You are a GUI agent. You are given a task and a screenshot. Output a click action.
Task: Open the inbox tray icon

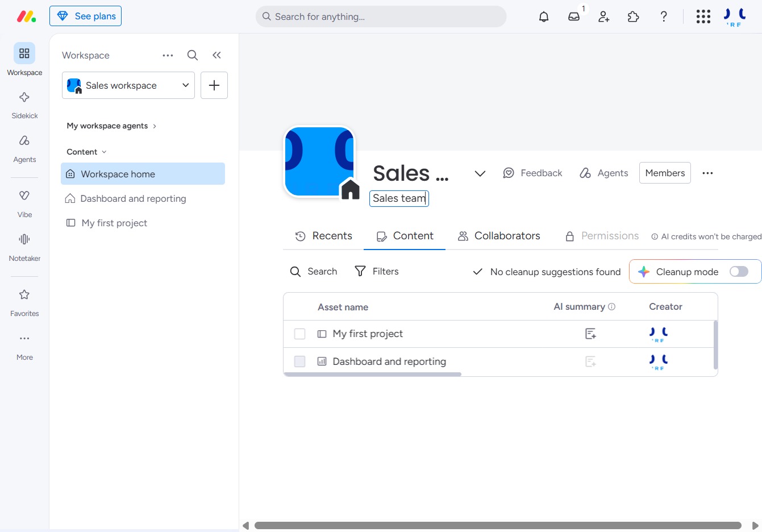click(574, 16)
